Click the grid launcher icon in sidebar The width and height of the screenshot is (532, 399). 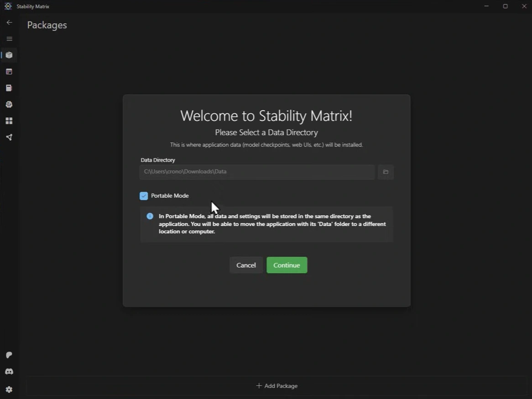point(9,121)
